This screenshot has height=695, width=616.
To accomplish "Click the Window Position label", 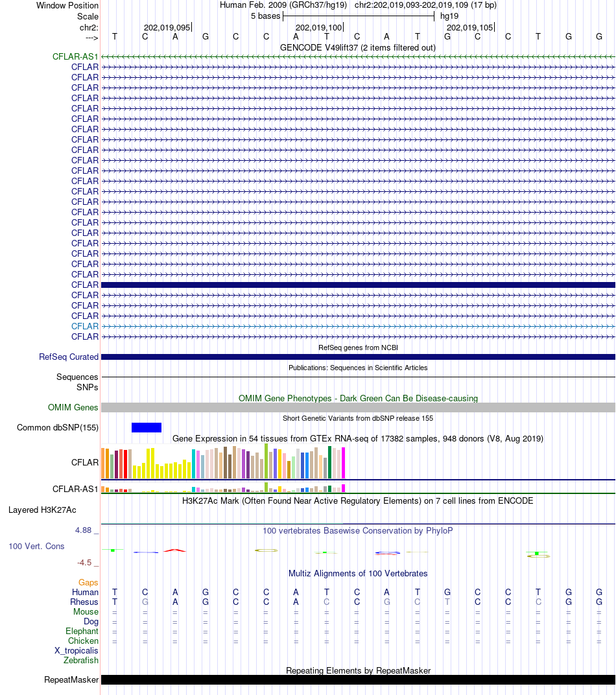I will coord(67,5).
